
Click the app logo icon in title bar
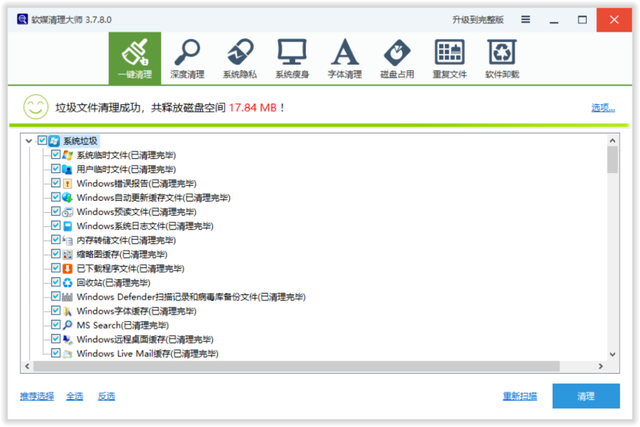tap(22, 19)
